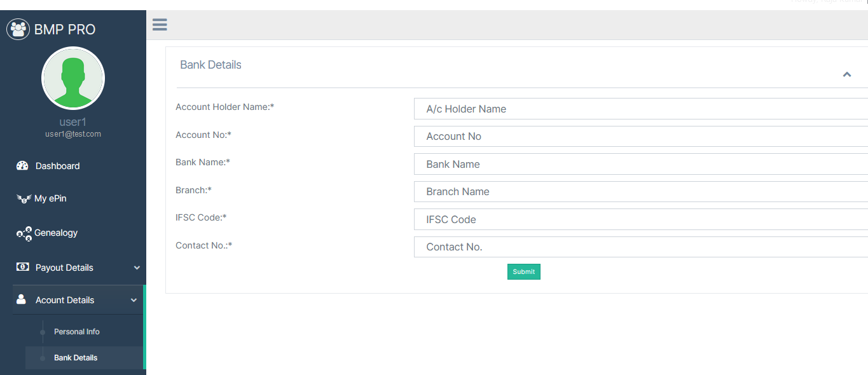Click the BMP PRO logo icon
The image size is (868, 375).
point(18,29)
